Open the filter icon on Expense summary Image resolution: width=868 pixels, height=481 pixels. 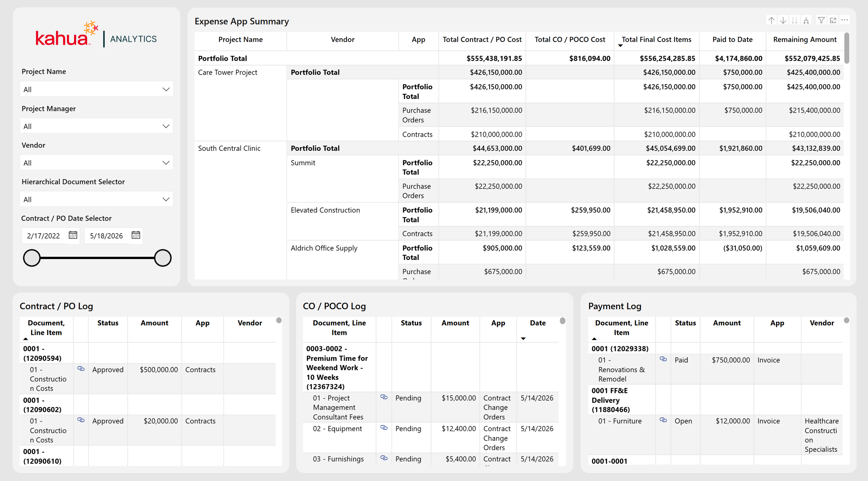(821, 20)
